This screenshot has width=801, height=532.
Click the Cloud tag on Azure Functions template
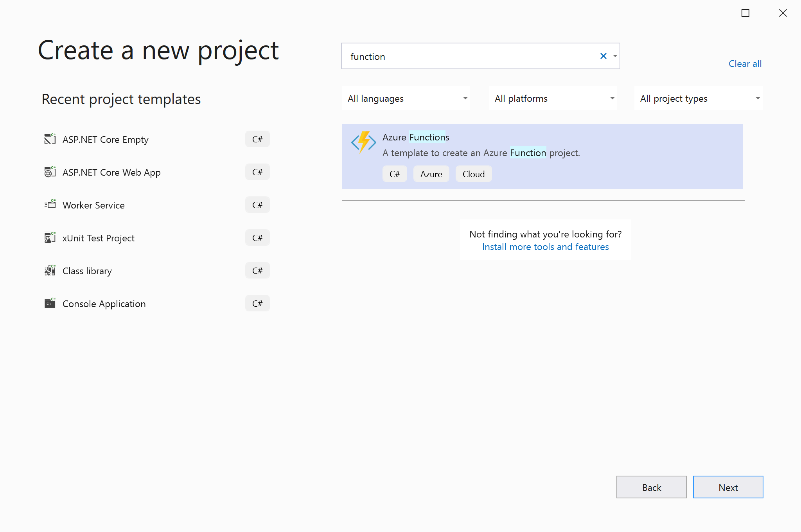(473, 174)
